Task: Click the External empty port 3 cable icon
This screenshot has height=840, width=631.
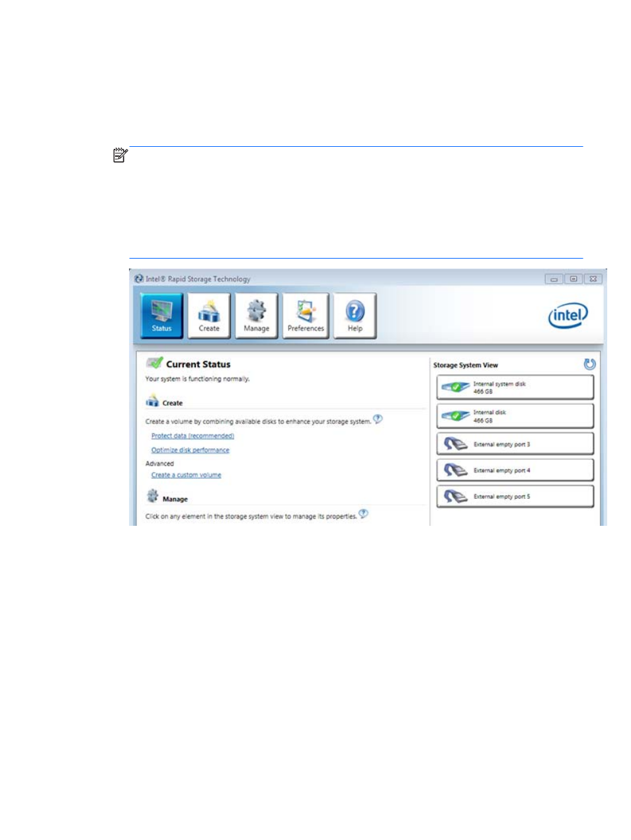Action: [455, 444]
